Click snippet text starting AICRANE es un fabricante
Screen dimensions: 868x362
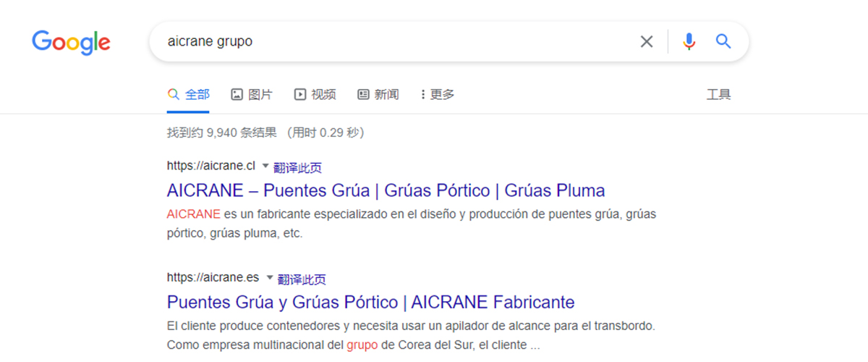(x=411, y=224)
